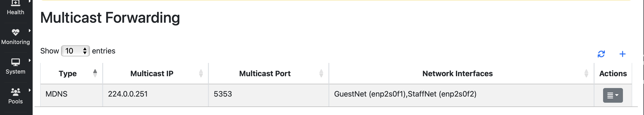Open the Health sidebar icon

[16, 3]
